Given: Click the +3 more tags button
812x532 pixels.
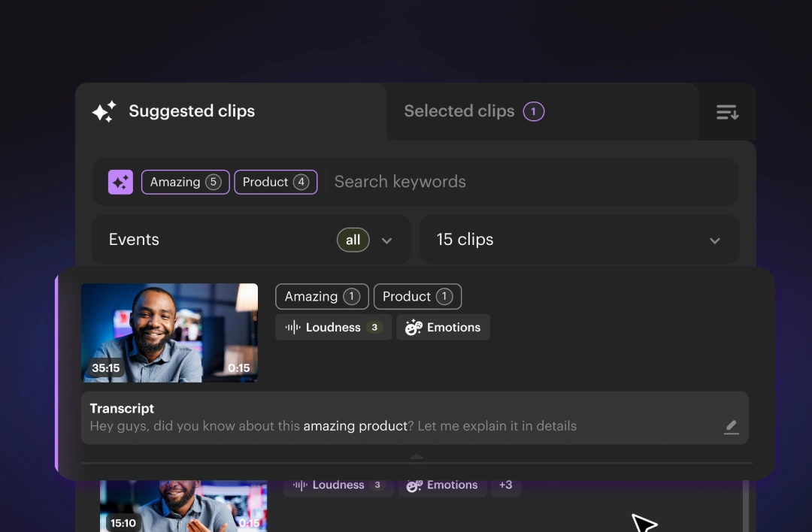Looking at the screenshot, I should (505, 485).
